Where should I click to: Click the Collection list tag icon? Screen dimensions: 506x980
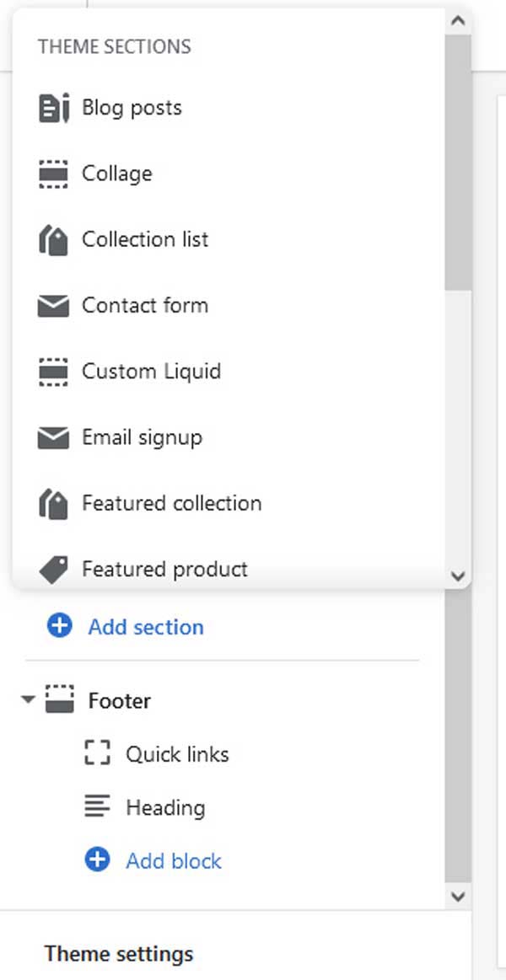53,240
